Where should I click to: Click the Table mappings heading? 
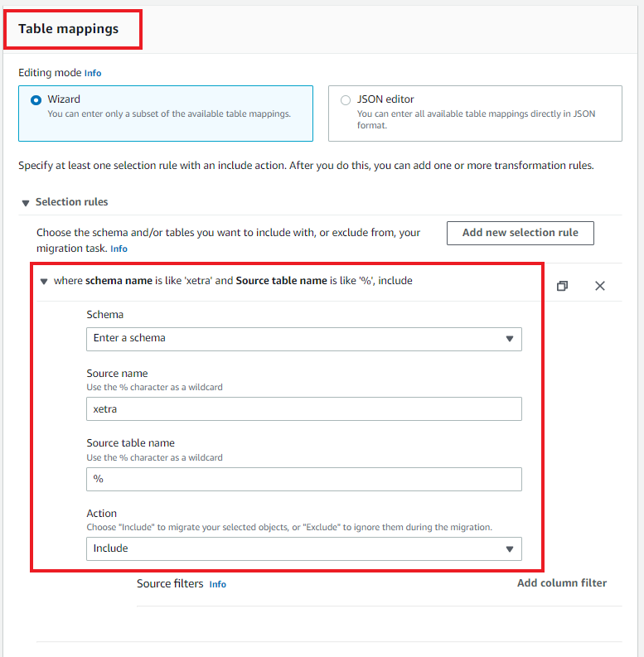tap(69, 29)
